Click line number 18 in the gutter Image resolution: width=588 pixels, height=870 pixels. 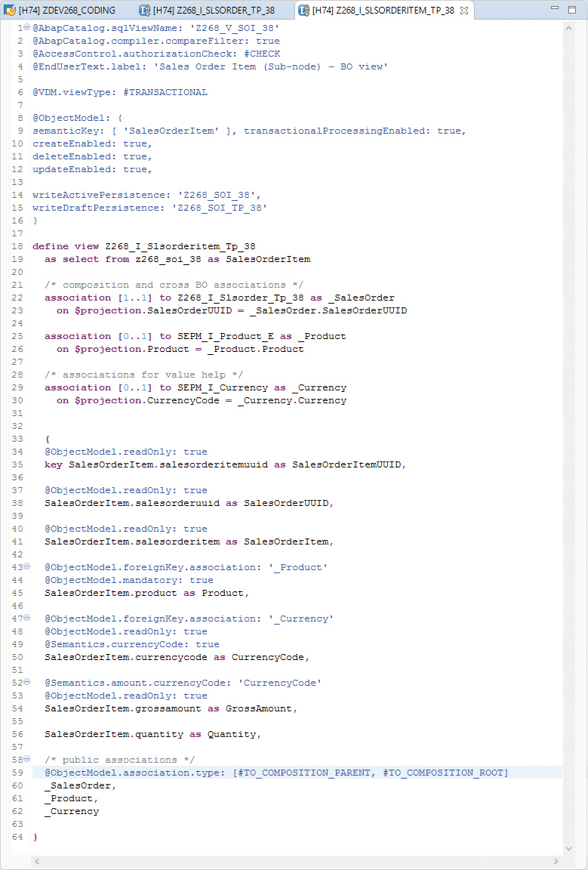17,246
